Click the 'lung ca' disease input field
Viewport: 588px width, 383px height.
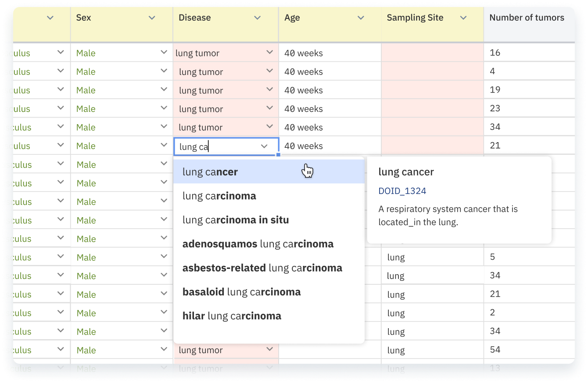pos(215,147)
